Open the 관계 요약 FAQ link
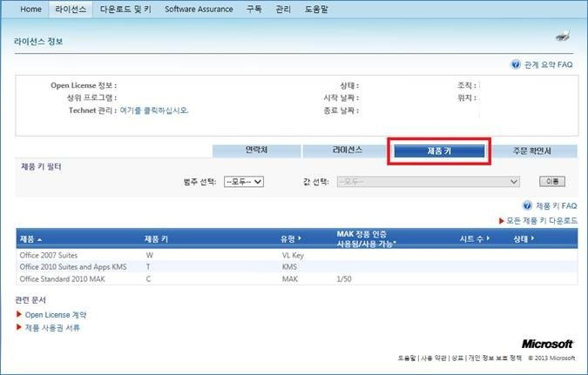Image resolution: width=588 pixels, height=375 pixels. tap(548, 64)
